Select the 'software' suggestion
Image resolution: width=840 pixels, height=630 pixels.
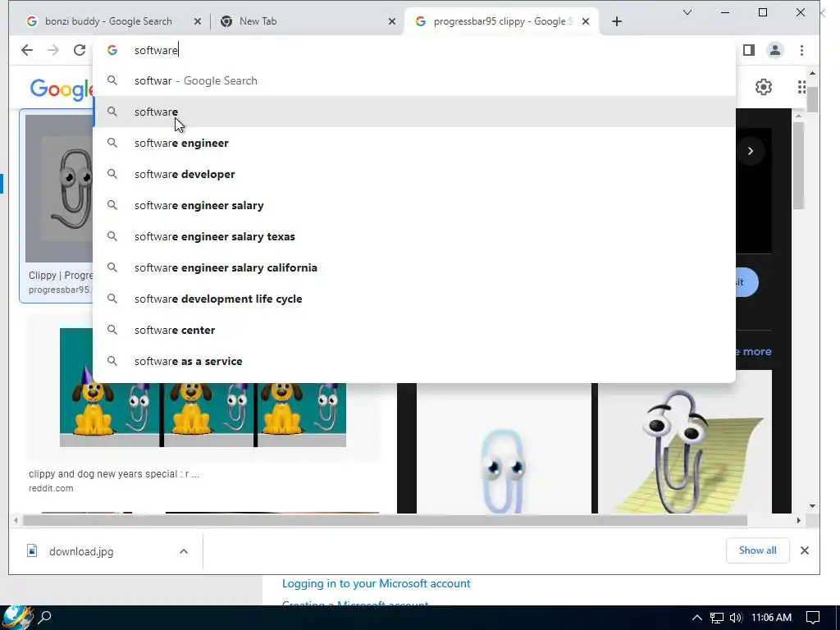414,112
